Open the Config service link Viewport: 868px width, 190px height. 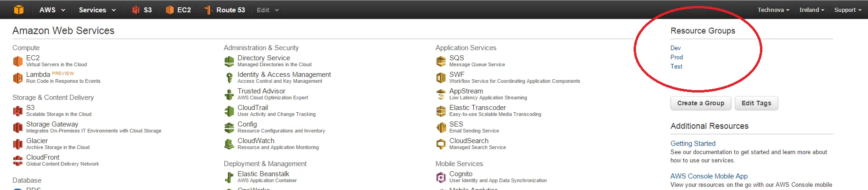click(247, 124)
